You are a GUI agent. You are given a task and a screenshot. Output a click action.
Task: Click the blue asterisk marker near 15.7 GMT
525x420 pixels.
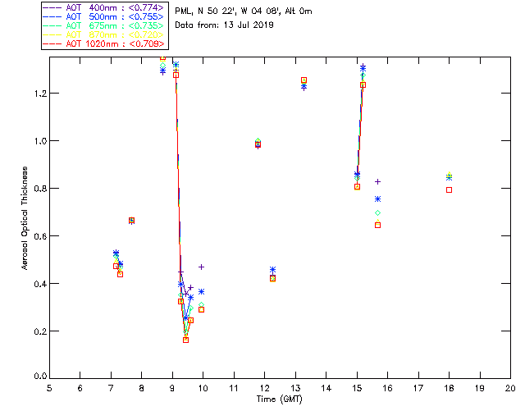tap(377, 199)
